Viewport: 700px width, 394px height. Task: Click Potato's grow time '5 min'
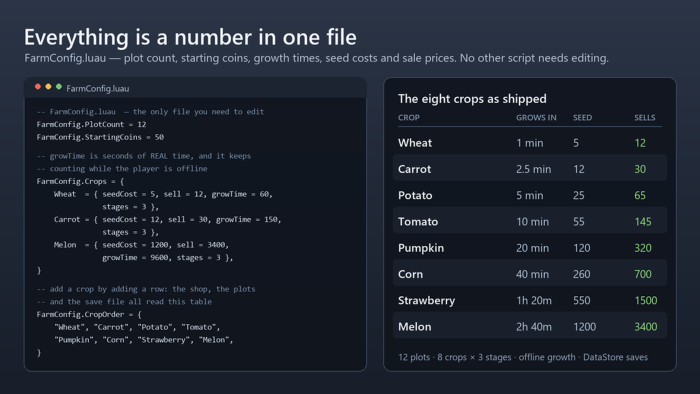[529, 195]
